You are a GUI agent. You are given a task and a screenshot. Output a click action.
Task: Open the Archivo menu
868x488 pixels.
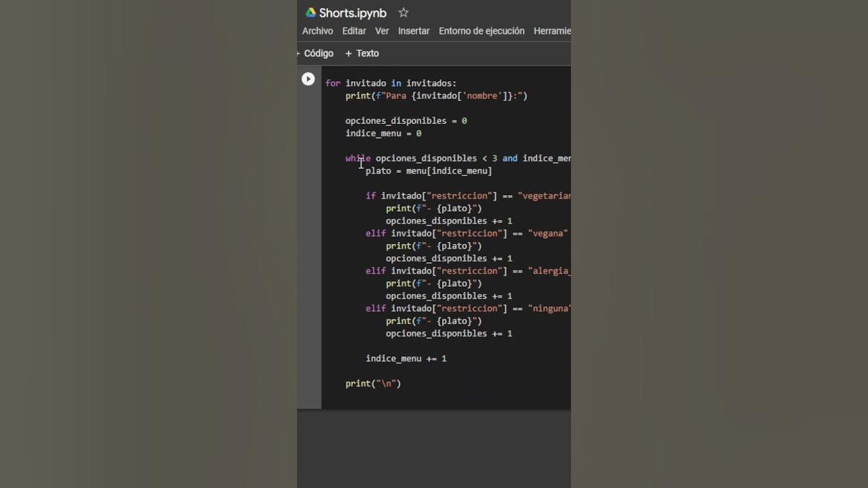[317, 31]
